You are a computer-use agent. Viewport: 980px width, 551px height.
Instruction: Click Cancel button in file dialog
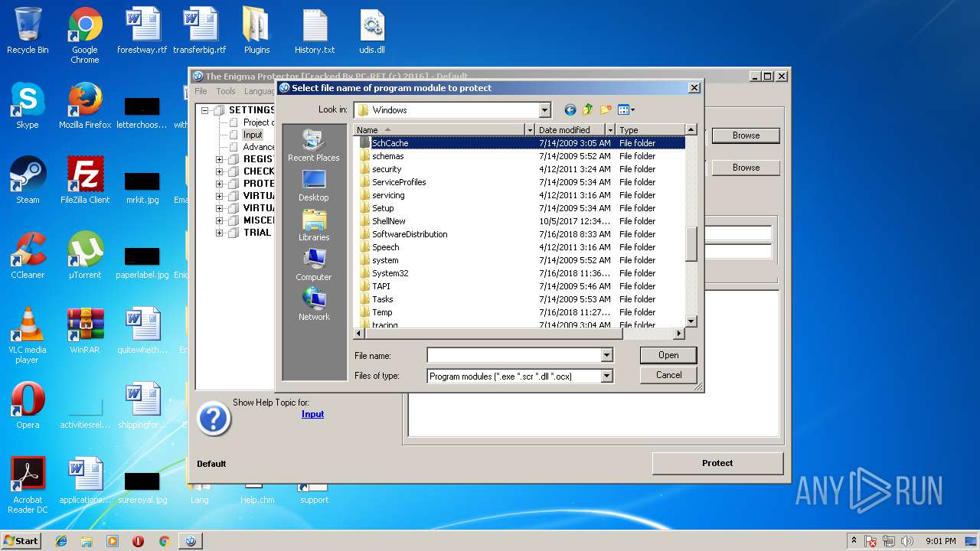(x=668, y=375)
